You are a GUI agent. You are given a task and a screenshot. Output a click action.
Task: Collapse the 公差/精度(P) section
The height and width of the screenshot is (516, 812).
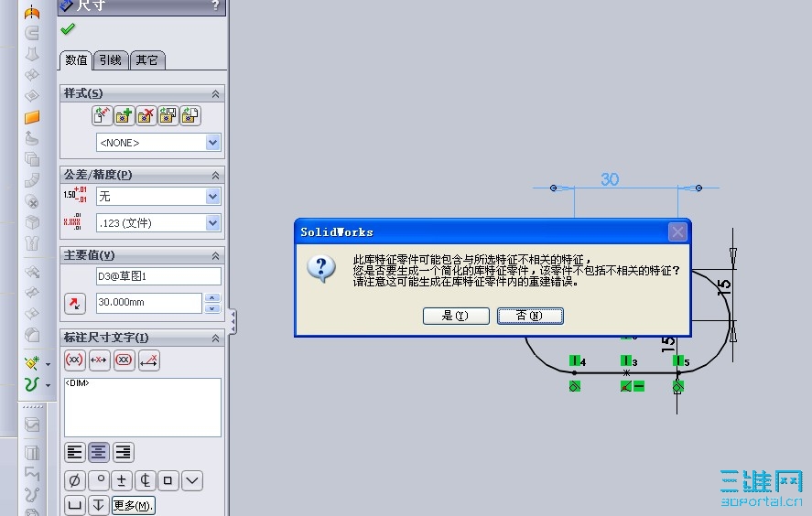[215, 176]
